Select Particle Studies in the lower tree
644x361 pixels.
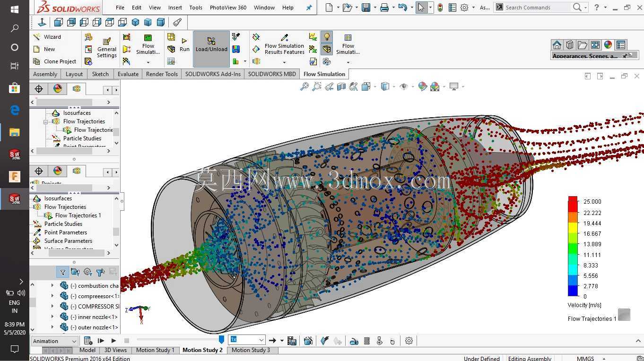[x=63, y=224]
